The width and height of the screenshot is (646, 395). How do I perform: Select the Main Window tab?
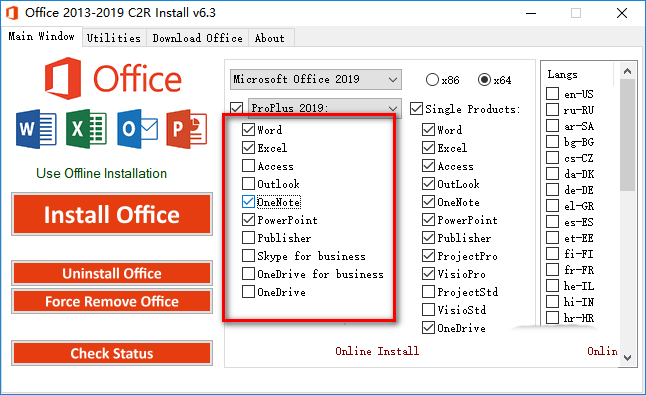point(41,36)
